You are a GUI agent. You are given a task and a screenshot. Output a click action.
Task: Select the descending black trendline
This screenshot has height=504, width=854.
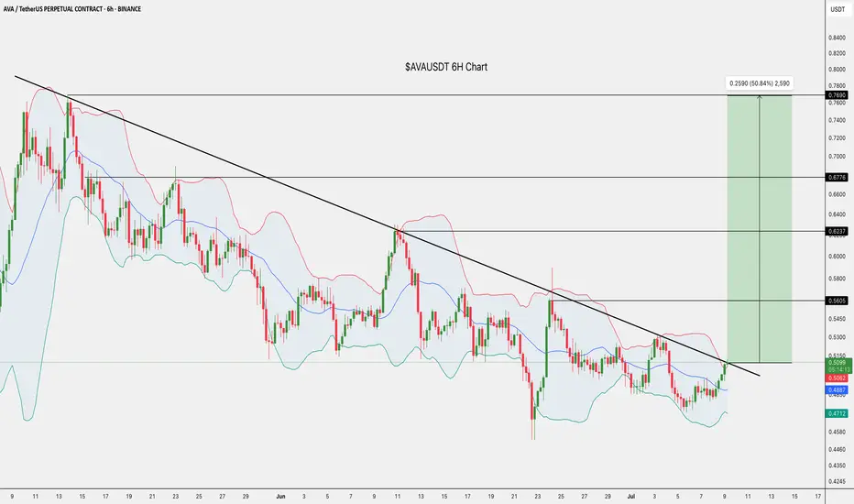pyautogui.click(x=387, y=225)
